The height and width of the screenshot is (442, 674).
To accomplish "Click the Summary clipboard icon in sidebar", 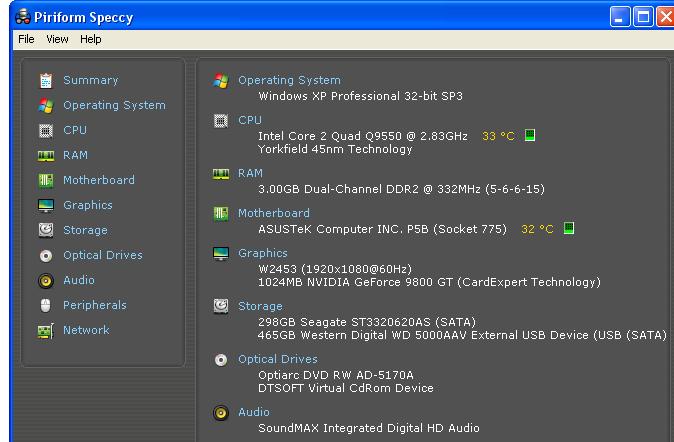I will click(x=46, y=80).
